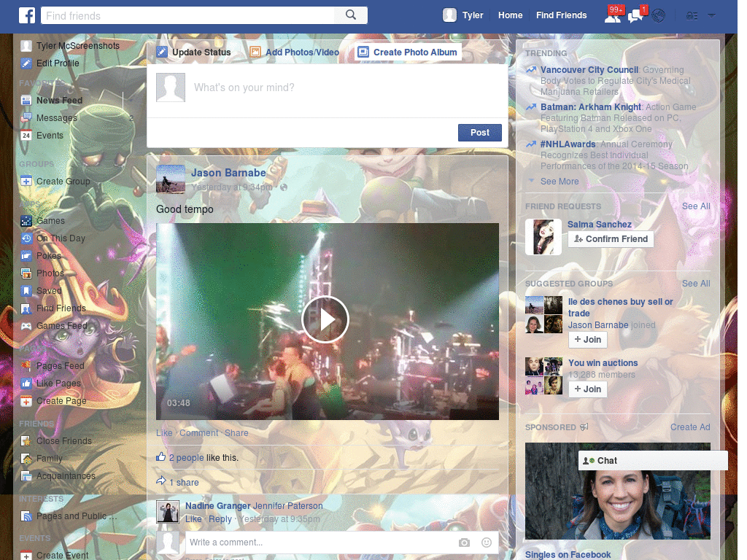Viewport: 747px width, 560px height.
Task: Click Confirm Friend for Salma Sanchez
Action: [611, 239]
